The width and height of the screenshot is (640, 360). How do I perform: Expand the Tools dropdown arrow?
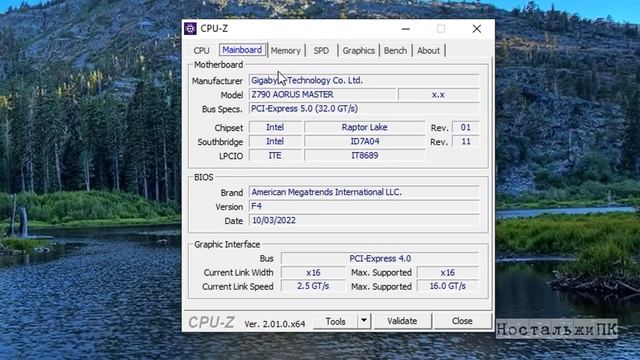364,321
